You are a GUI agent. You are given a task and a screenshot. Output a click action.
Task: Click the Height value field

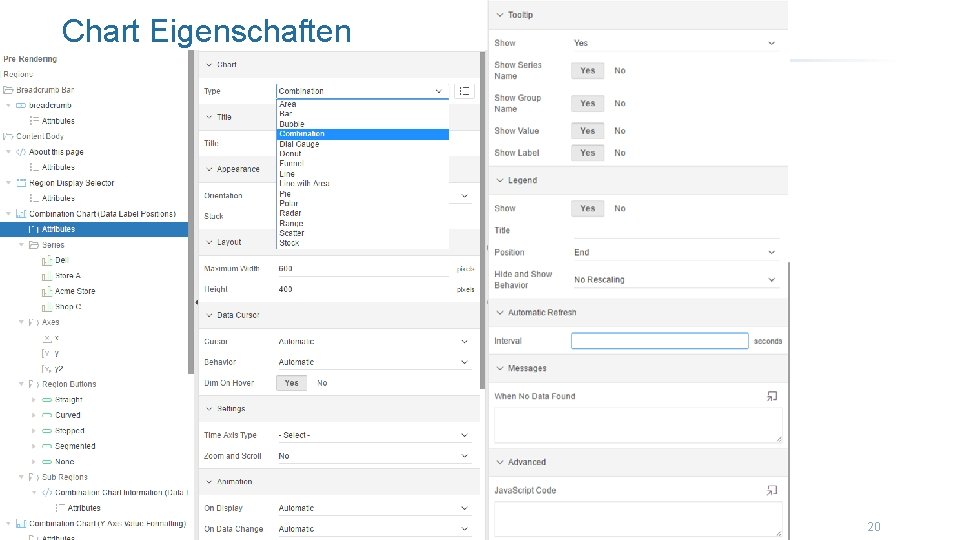tap(363, 290)
